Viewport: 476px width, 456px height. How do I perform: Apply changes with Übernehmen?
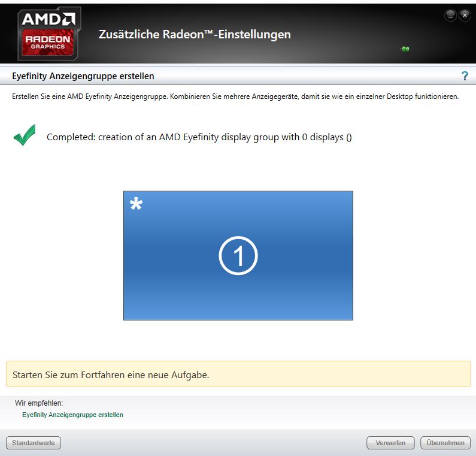point(445,443)
